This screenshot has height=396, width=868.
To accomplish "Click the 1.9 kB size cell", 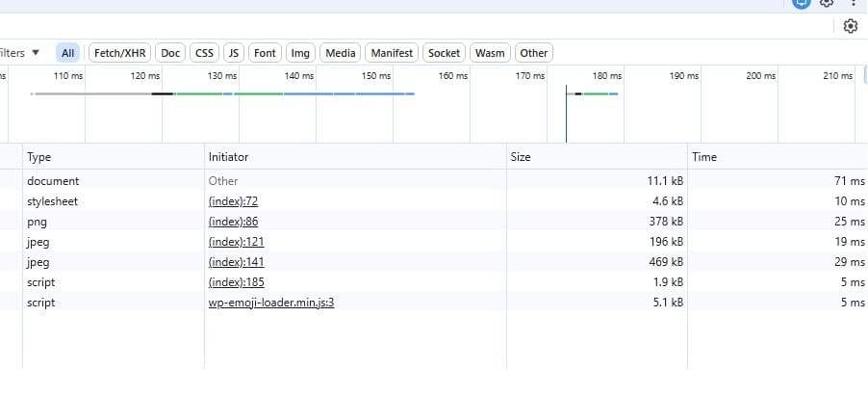I will tap(597, 282).
